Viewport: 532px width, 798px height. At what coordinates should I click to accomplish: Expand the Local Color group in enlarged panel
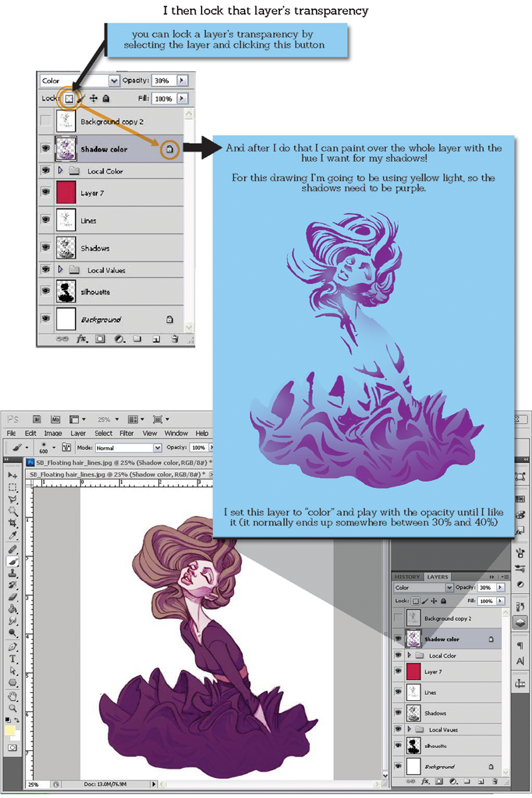tap(61, 171)
